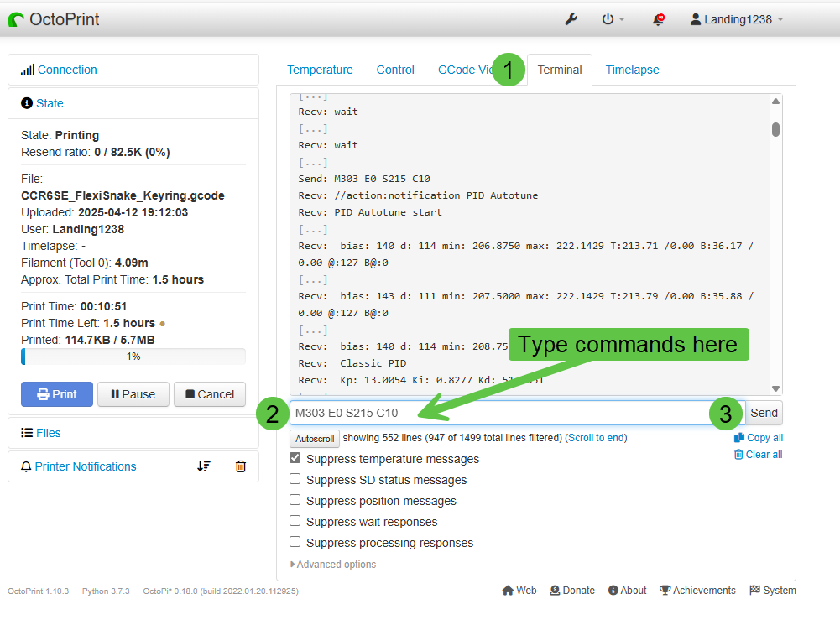This screenshot has height=630, width=840.
Task: Click the terminal command input field
Action: pos(517,413)
